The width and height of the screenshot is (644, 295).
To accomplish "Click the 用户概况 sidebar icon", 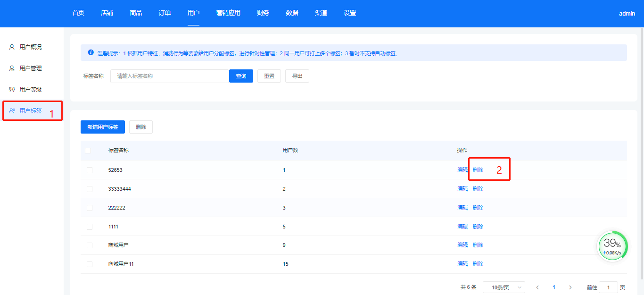I will (x=12, y=47).
